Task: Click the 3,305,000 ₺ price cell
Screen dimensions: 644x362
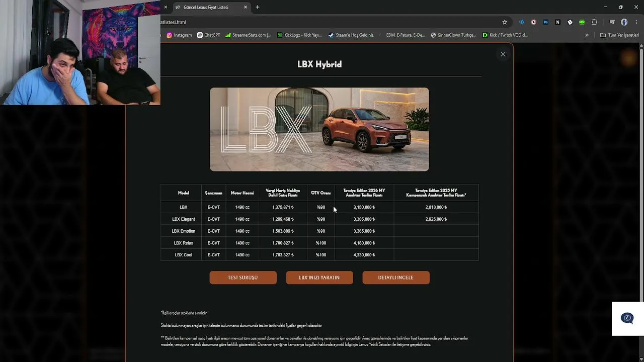Action: tap(364, 219)
